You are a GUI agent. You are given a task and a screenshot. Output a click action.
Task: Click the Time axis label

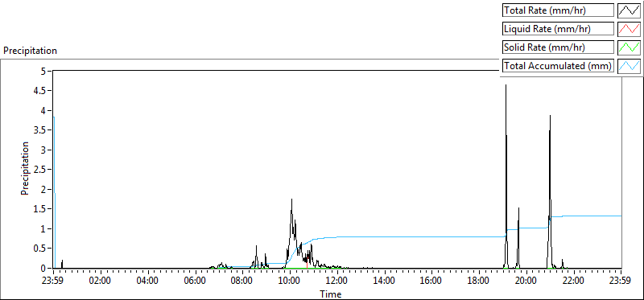331,294
